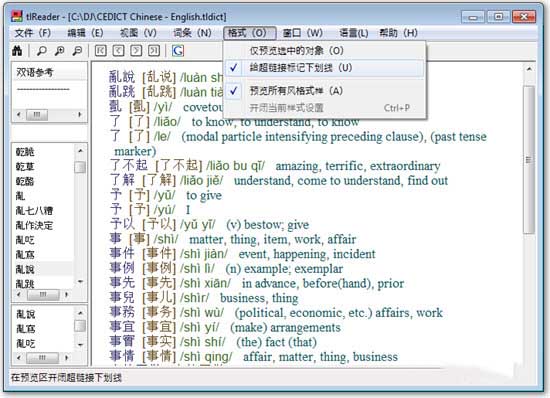Select 亂寫 in the middle word list
The height and width of the screenshot is (398, 550).
coord(25,255)
